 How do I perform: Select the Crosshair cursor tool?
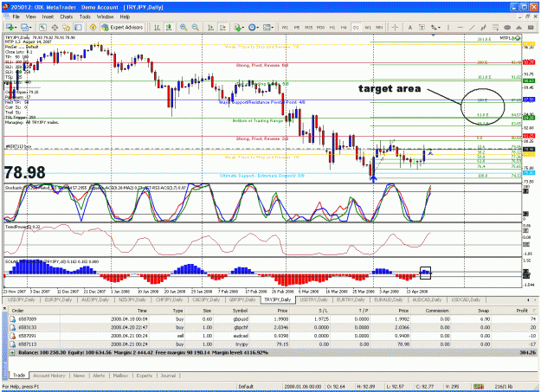coord(396,28)
